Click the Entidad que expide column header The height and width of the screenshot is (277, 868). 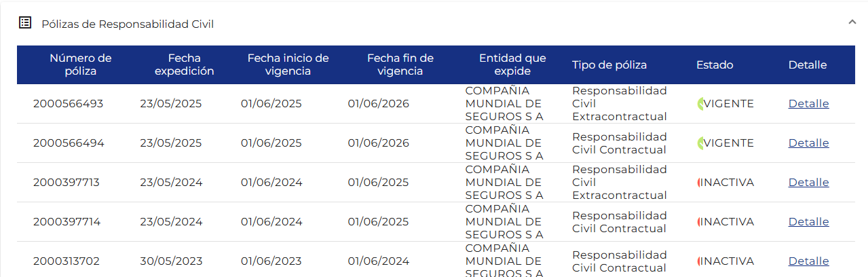pyautogui.click(x=512, y=64)
